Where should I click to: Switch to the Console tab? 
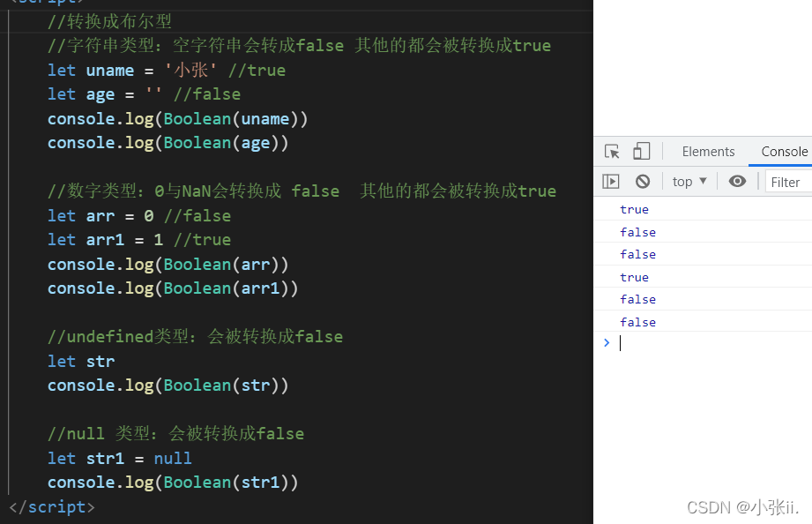[784, 152]
